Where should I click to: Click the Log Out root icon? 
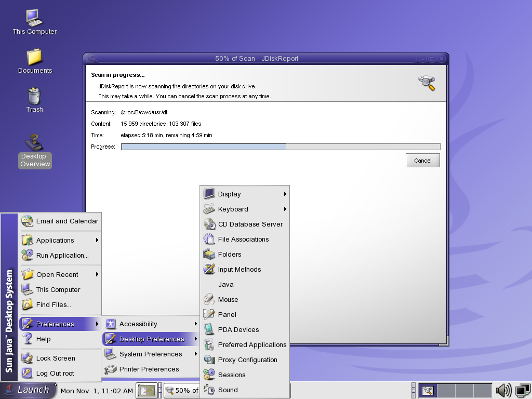point(27,373)
